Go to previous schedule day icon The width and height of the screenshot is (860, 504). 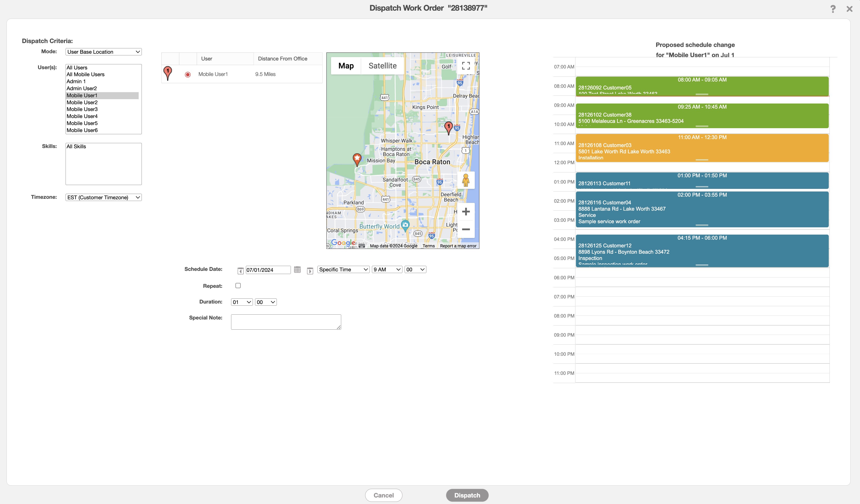coord(240,270)
